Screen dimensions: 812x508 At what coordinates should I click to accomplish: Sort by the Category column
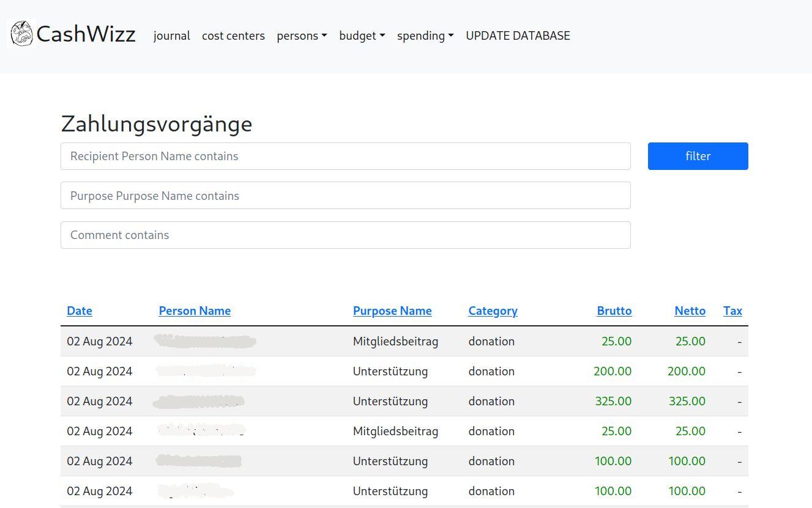(x=493, y=311)
